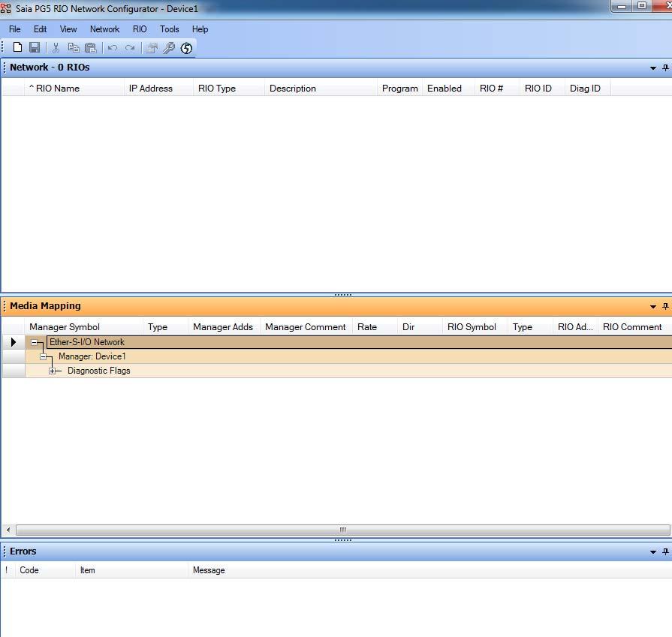Open the Edit menu
Screen dimensions: 672x637
pos(41,29)
